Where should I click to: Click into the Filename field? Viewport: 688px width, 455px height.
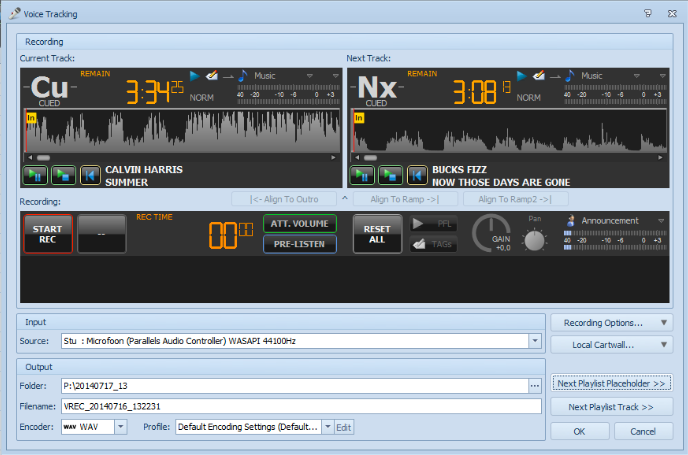[301, 407]
